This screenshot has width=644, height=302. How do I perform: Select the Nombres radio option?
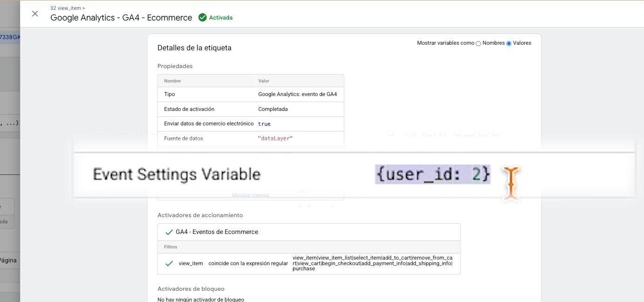tap(478, 43)
